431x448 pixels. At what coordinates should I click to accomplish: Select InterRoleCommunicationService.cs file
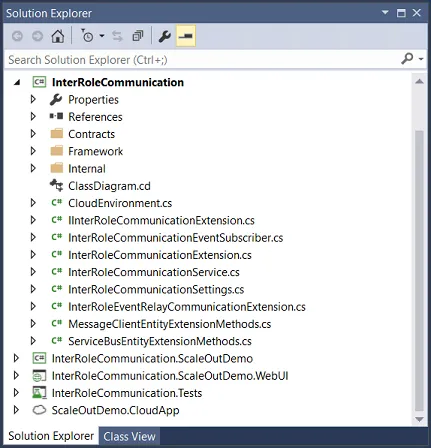pyautogui.click(x=154, y=272)
